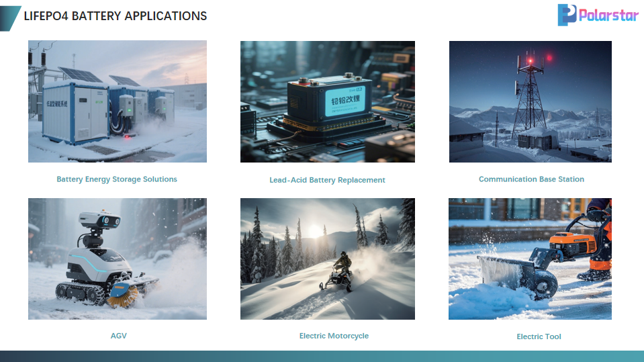The image size is (644, 362).
Task: Click the teal accent shape beside the title
Action: (9, 18)
